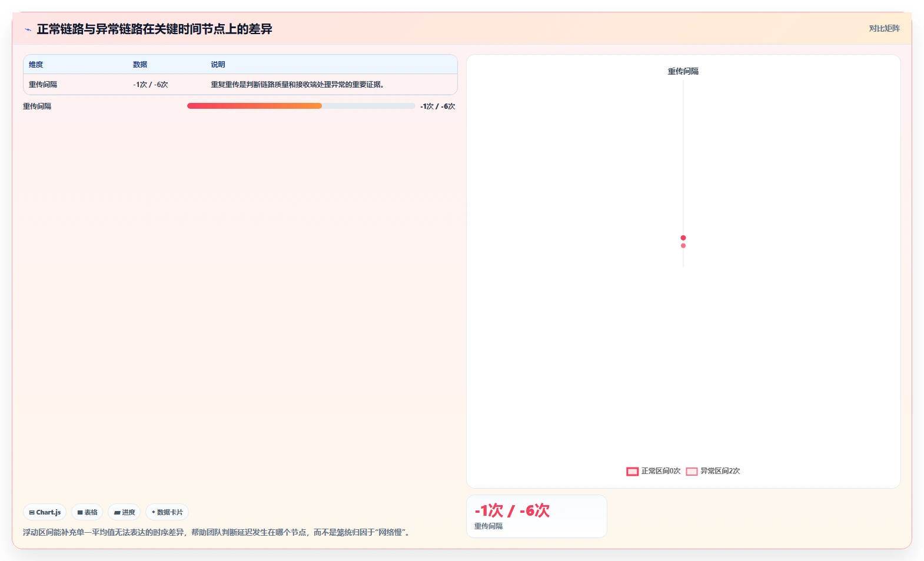Click the footer note starting with 浮动区间
The height and width of the screenshot is (561, 924).
(218, 532)
